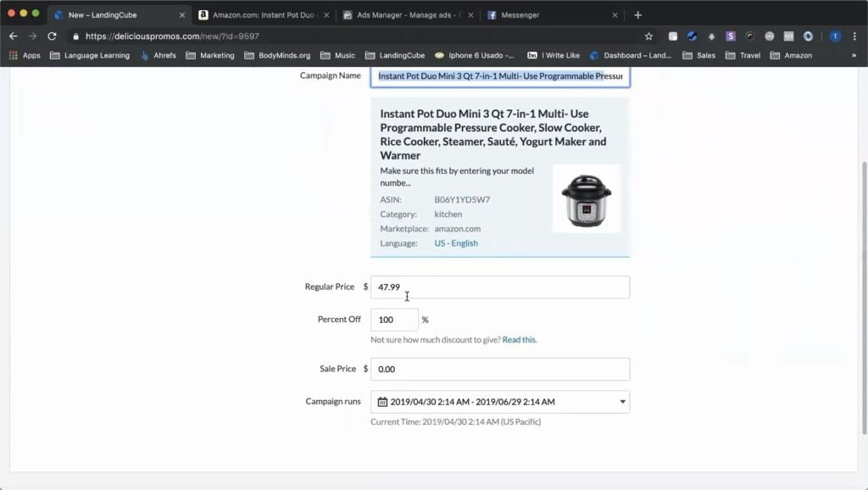868x490 pixels.
Task: Expand the BodyMinds.org bookmark folder
Action: 277,55
